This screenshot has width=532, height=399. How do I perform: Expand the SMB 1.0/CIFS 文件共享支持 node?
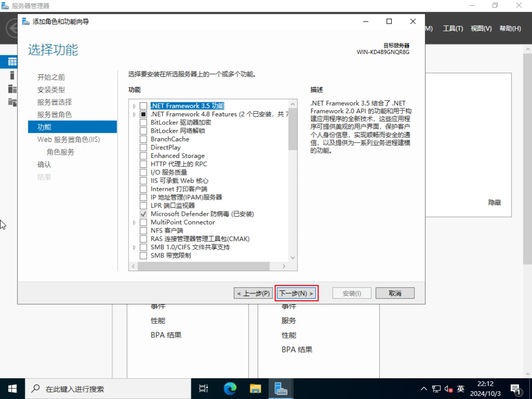(134, 247)
